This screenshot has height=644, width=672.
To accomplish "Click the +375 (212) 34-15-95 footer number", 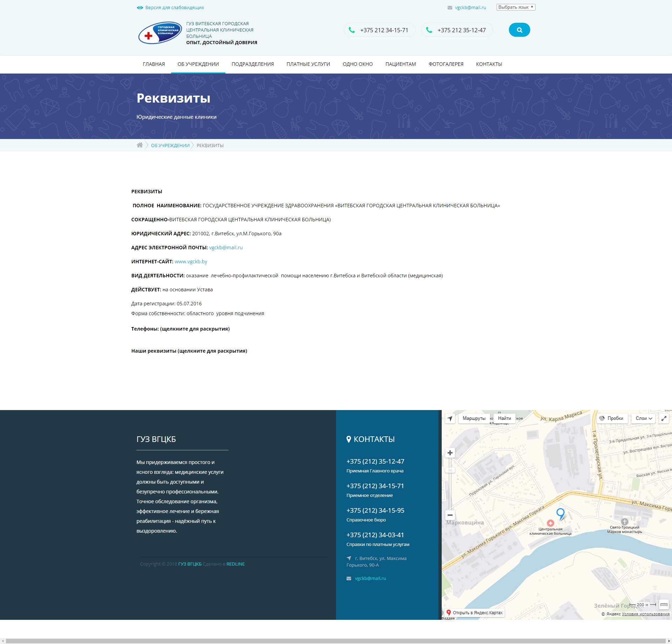I will click(375, 511).
